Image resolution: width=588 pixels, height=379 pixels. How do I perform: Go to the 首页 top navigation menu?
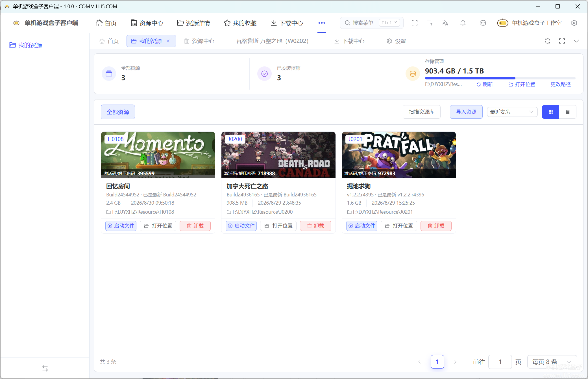click(106, 23)
